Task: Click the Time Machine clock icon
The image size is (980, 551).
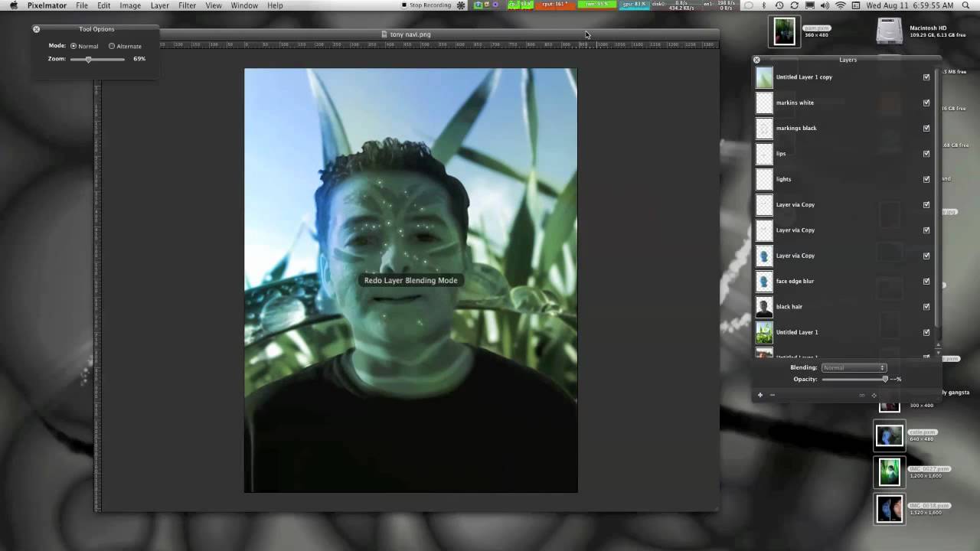Action: pos(779,5)
